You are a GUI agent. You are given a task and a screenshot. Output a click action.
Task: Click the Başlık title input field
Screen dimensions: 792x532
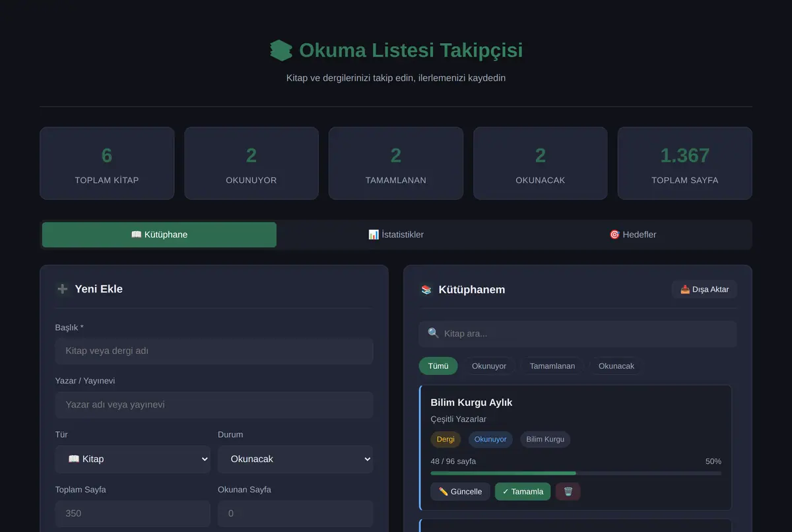tap(214, 351)
